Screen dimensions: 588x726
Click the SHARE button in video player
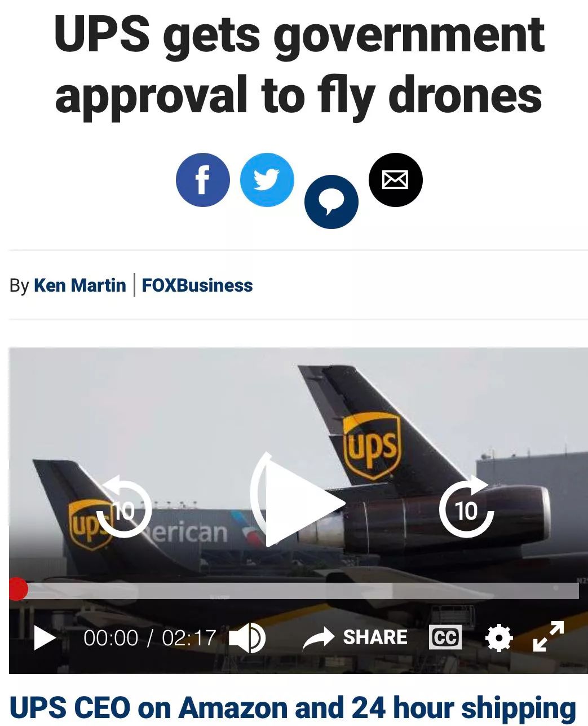[355, 637]
